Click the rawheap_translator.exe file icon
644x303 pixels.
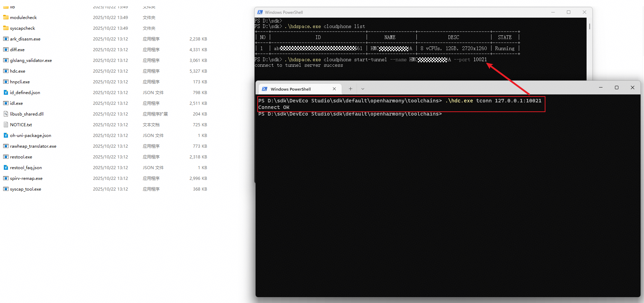coord(6,146)
